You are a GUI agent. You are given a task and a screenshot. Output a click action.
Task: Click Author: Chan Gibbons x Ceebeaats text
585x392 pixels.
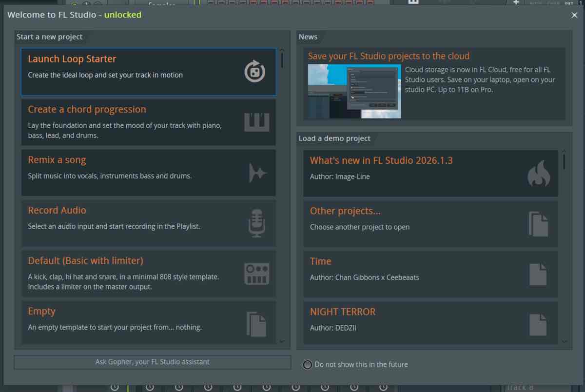365,277
